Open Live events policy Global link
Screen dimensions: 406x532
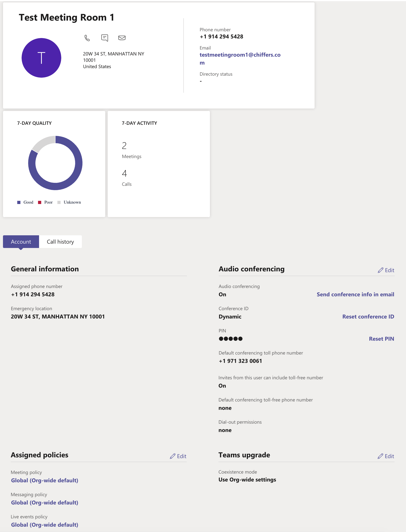coord(45,525)
